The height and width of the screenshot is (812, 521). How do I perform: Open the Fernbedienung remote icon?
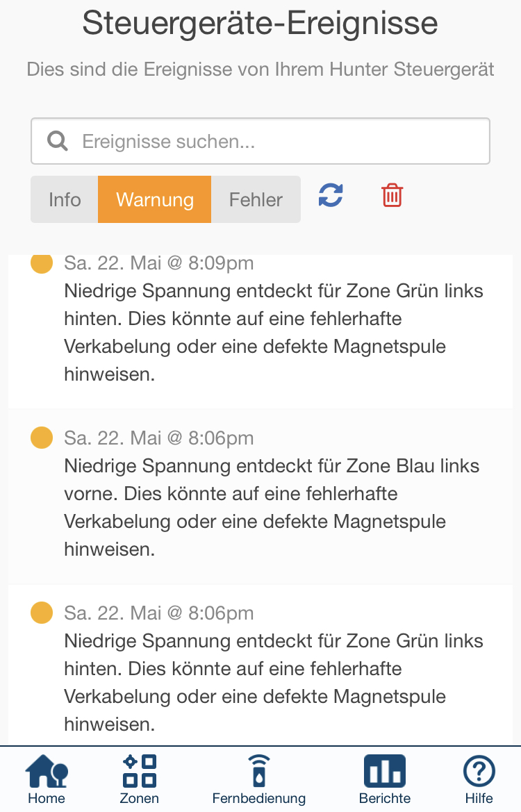point(259,771)
